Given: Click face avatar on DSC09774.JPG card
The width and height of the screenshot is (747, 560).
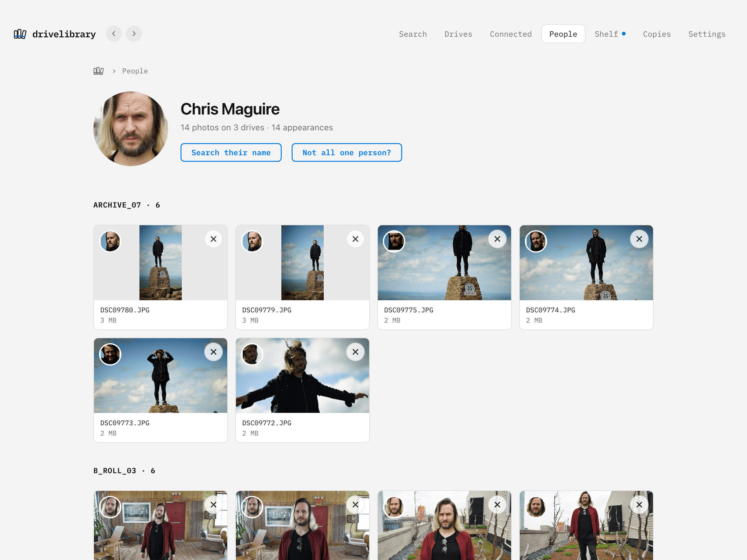Looking at the screenshot, I should tap(536, 241).
